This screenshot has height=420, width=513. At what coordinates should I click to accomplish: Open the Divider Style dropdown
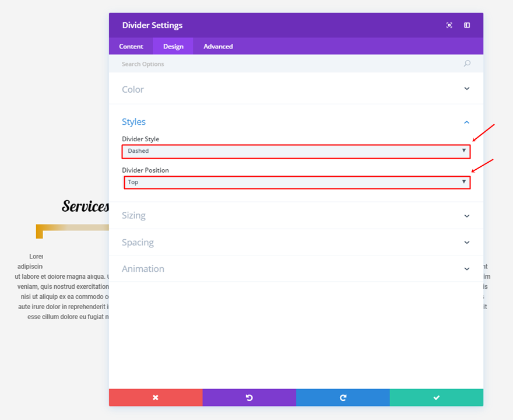click(x=296, y=151)
